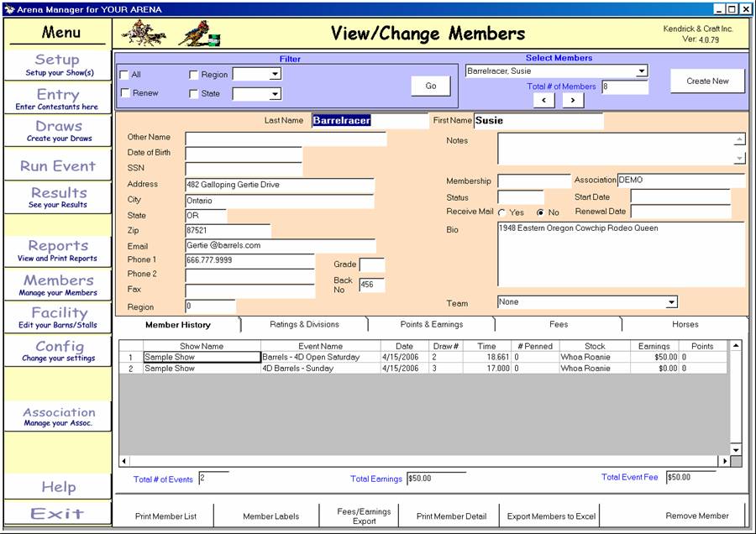The width and height of the screenshot is (756, 534).
Task: Open the Horses tab
Action: pyautogui.click(x=685, y=324)
